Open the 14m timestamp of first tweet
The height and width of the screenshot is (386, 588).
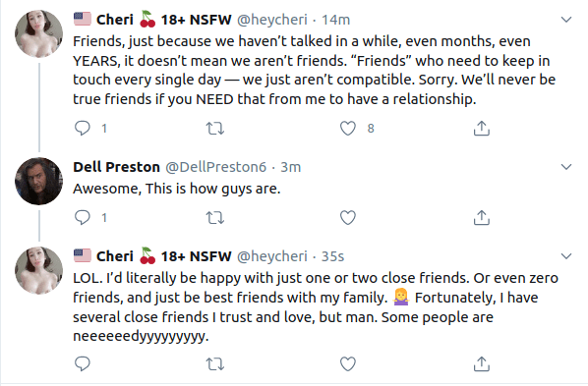coord(336,20)
